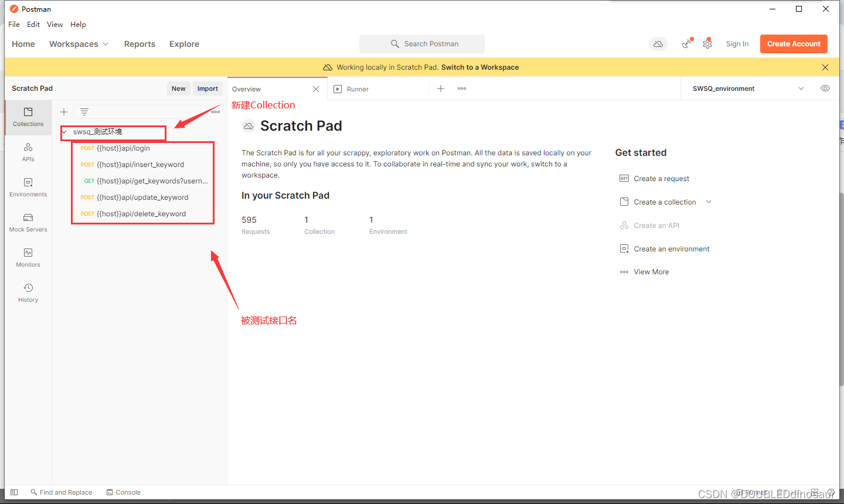This screenshot has width=844, height=504.
Task: Open the Console panel
Action: point(124,492)
